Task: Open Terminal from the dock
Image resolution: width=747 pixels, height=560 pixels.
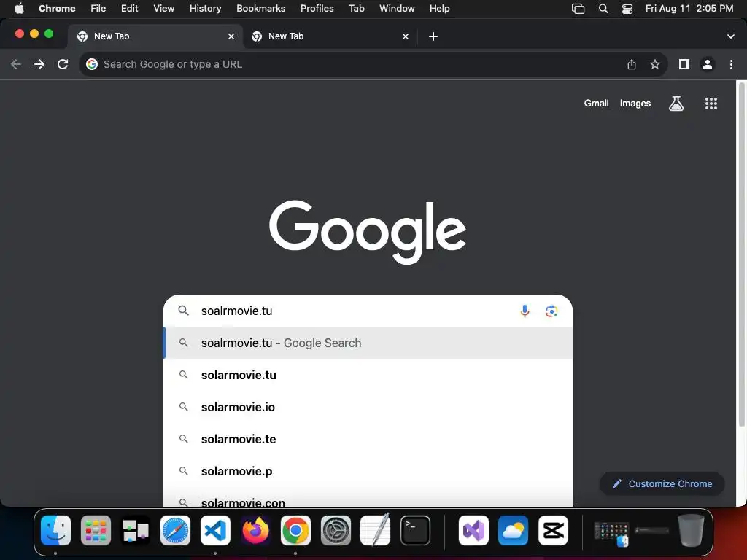Action: 415,531
